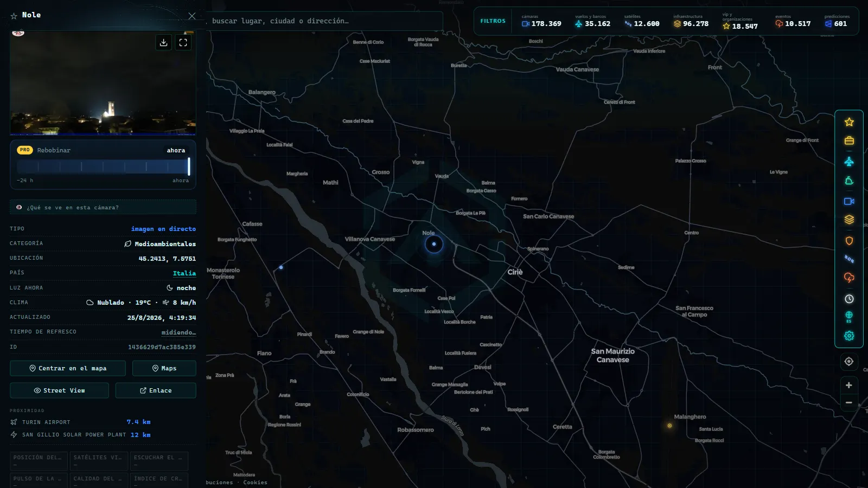Viewport: 868px width, 488px height.
Task: Open the 'Índice de cr…' info card
Action: [159, 480]
